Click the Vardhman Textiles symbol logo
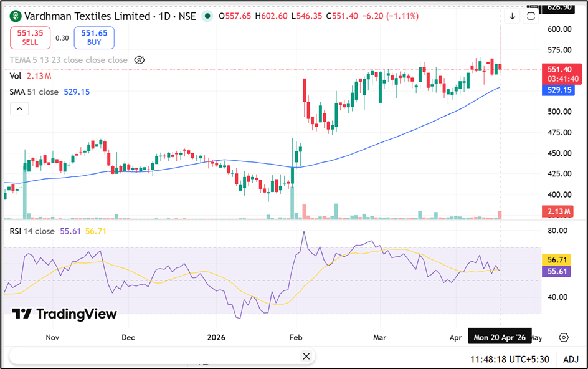Viewport: 588px width, 369px height. 16,16
